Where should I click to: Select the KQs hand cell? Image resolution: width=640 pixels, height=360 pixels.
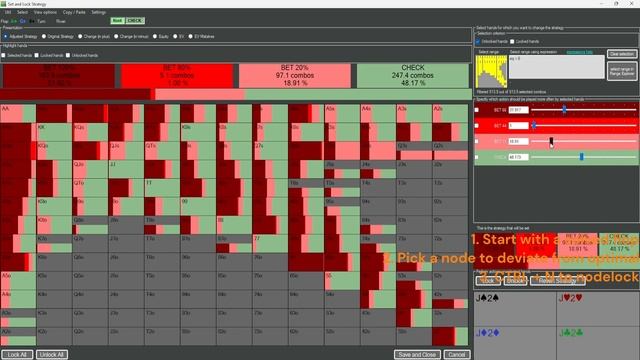[90, 132]
